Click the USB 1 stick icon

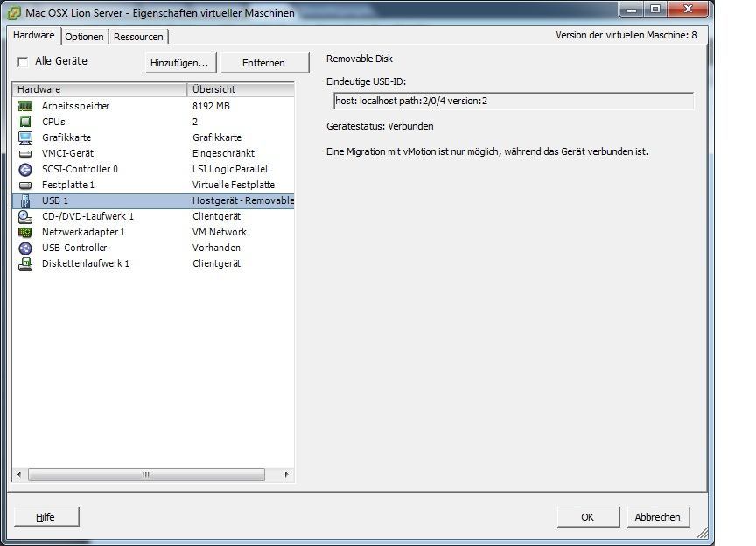click(x=25, y=200)
